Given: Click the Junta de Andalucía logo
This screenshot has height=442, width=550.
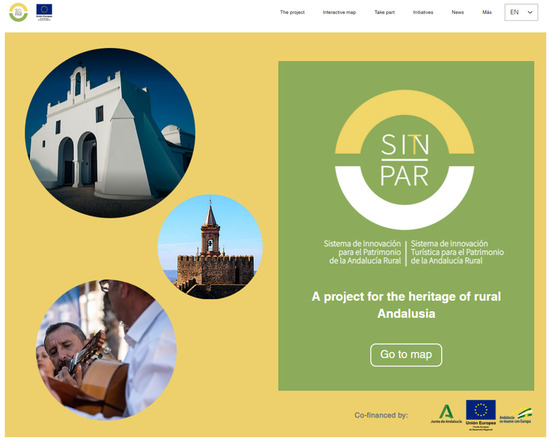Looking at the screenshot, I should [446, 414].
